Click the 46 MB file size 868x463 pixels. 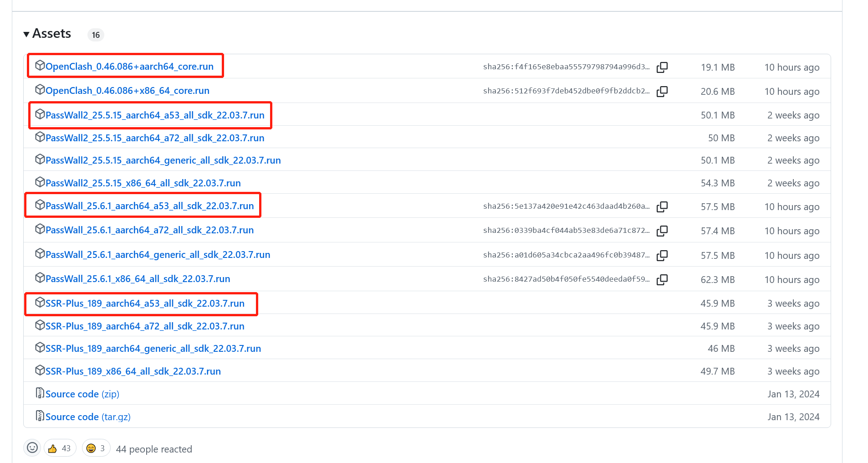(721, 349)
